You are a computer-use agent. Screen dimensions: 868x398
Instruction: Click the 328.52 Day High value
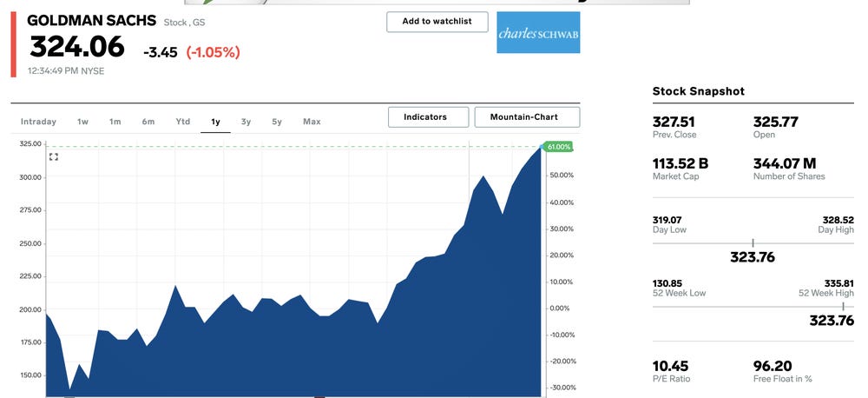point(838,220)
